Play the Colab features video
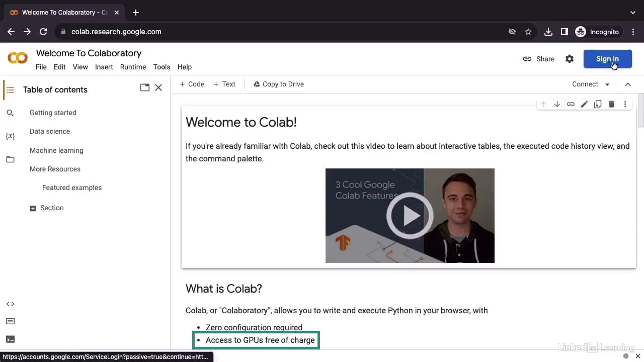Screen dimensions: 644x362 [410, 215]
